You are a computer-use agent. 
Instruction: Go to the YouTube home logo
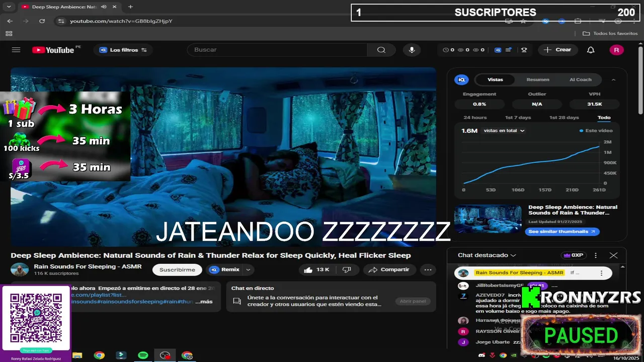coord(53,50)
